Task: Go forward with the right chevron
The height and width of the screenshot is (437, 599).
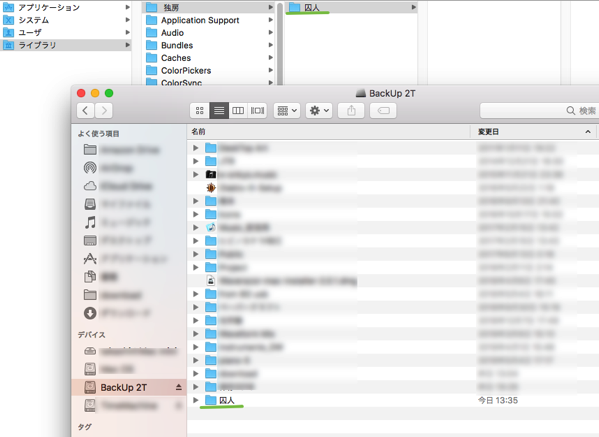Action: (x=104, y=111)
